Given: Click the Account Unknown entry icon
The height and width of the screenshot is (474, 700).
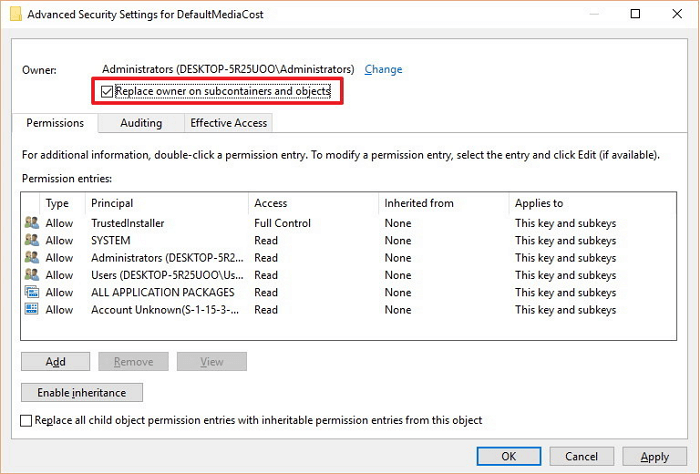Looking at the screenshot, I should tap(32, 309).
